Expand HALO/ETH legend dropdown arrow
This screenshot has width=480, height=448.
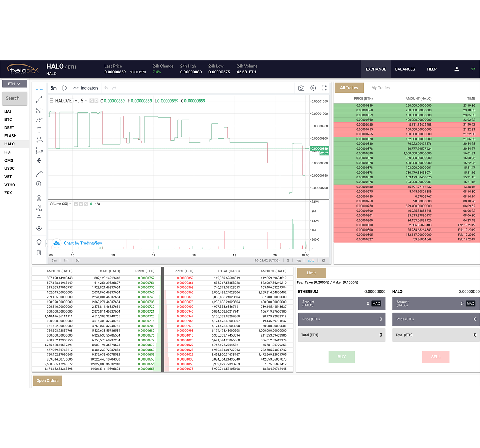tap(86, 101)
